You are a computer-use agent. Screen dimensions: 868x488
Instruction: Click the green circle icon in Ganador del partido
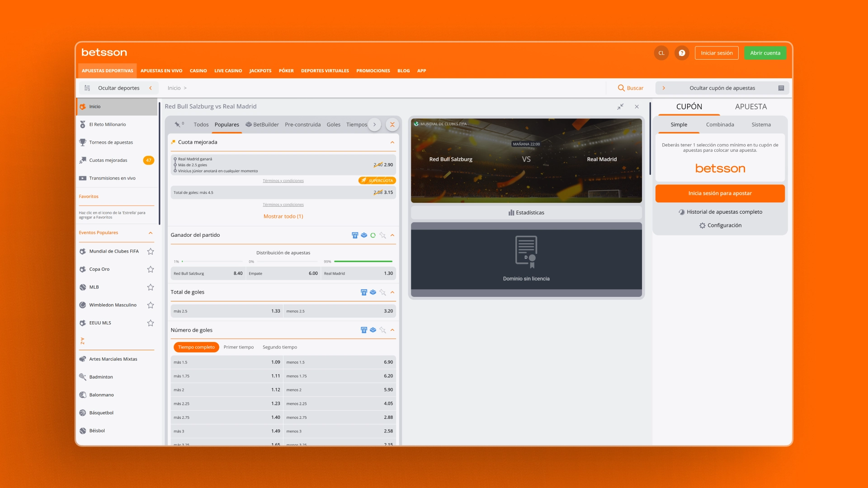click(x=373, y=235)
